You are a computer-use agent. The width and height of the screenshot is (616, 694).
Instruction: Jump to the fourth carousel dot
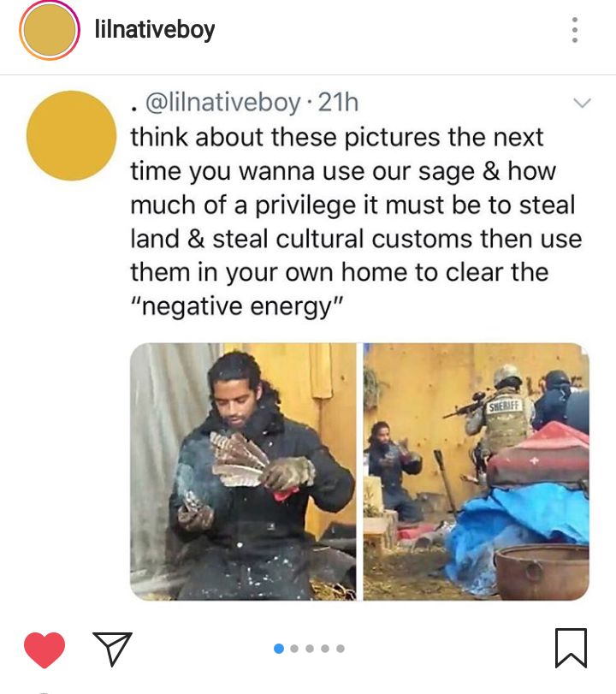click(x=325, y=649)
